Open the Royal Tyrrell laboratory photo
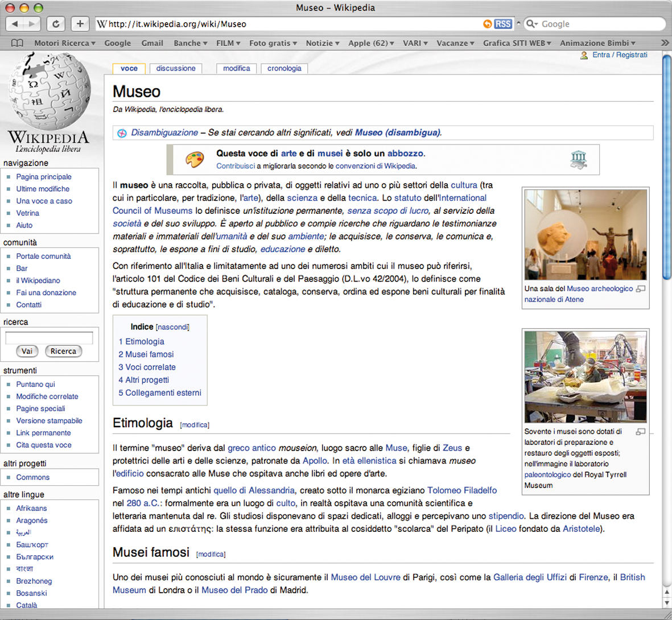Screen dimensions: 672x620 pos(586,377)
